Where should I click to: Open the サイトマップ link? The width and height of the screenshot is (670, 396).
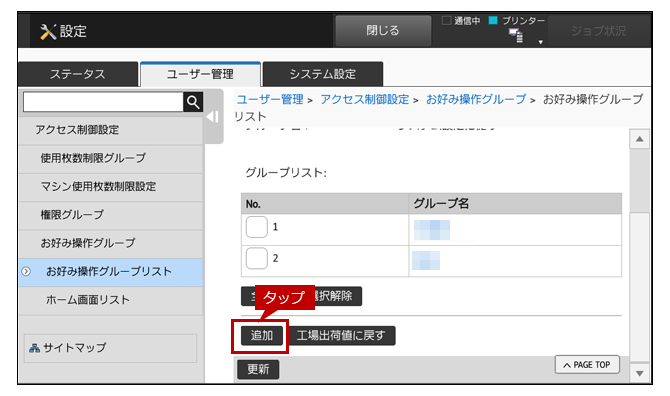pyautogui.click(x=110, y=348)
